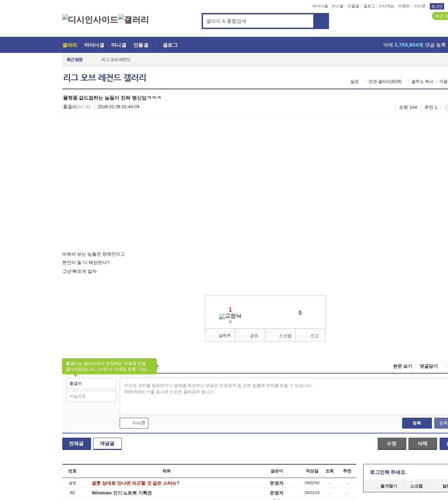The width and height of the screenshot is (448, 500).
Task: Click the 실베추 button
Action: [220, 335]
